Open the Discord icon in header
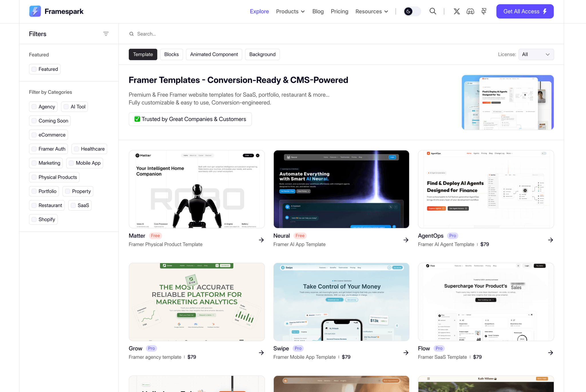The image size is (586, 392). pos(470,11)
